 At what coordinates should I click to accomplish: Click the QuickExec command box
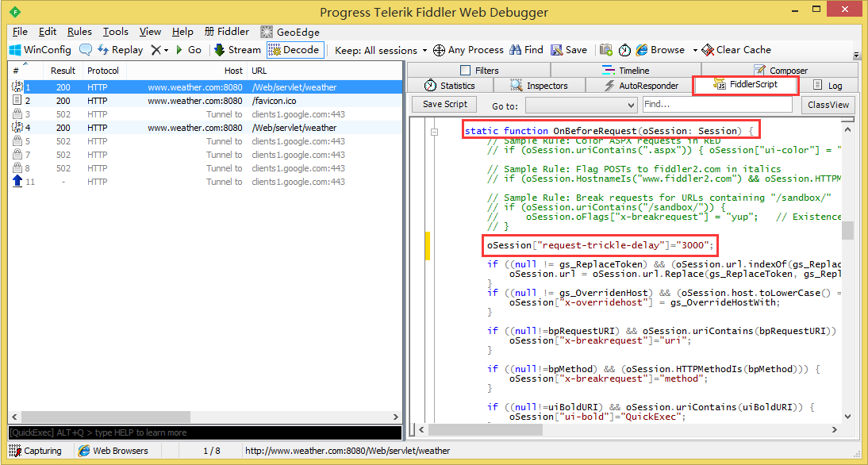[205, 432]
